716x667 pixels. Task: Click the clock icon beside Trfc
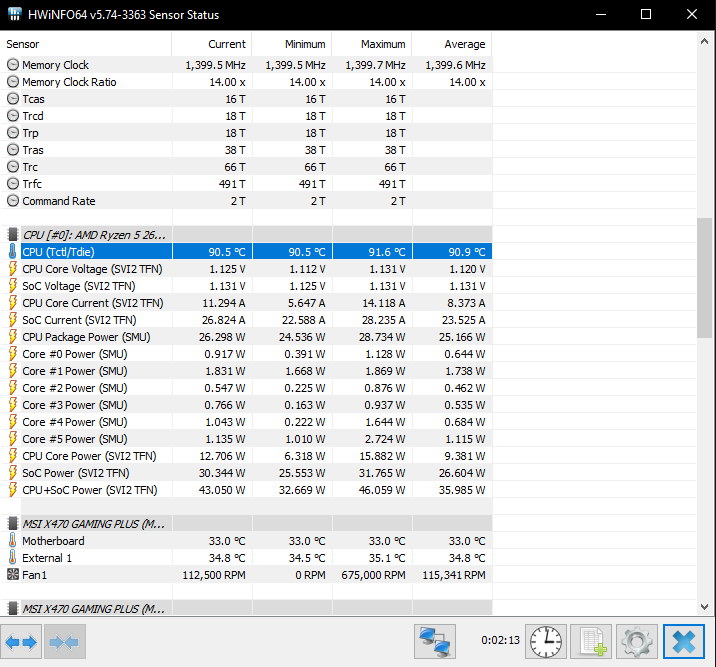pos(13,184)
